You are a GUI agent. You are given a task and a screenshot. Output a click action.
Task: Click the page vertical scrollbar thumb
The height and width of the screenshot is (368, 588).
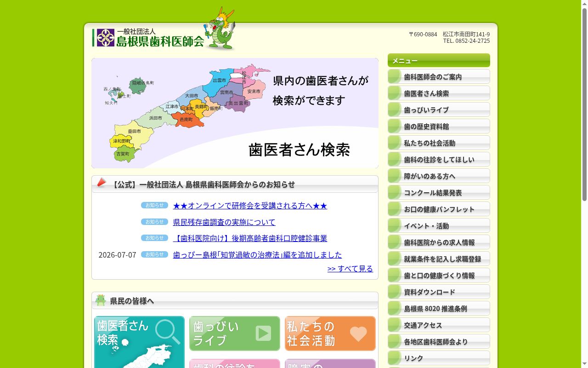point(584,104)
